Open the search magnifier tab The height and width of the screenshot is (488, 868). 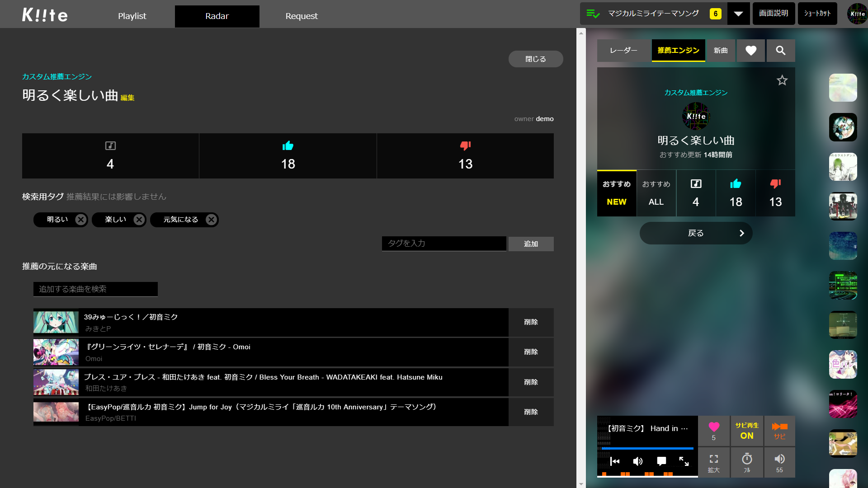(781, 51)
